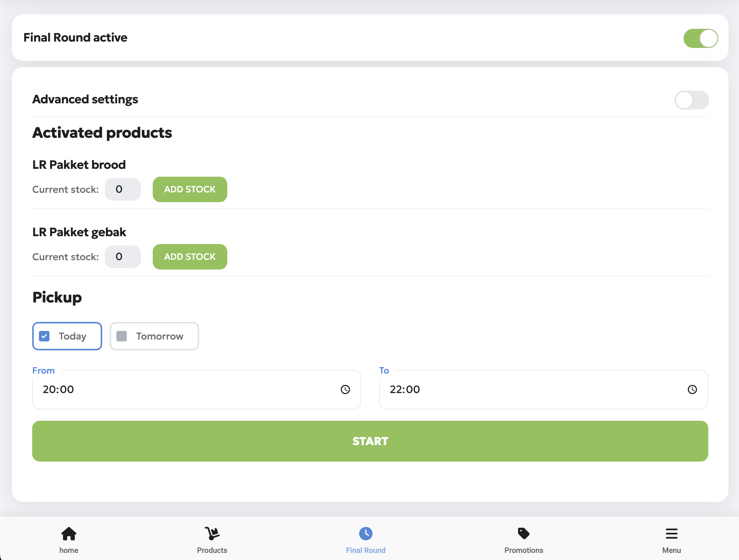The height and width of the screenshot is (560, 739).
Task: Check the Tomorrow pickup checkbox
Action: [122, 336]
